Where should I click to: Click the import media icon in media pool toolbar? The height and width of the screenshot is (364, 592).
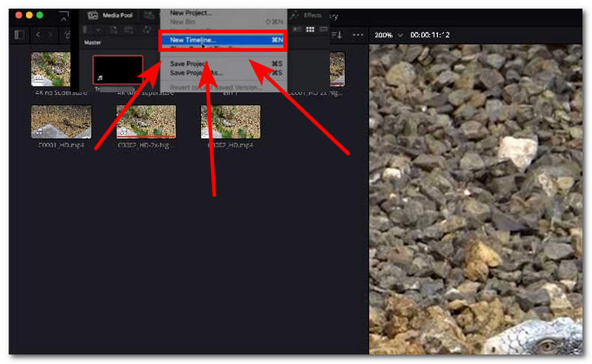(113, 30)
